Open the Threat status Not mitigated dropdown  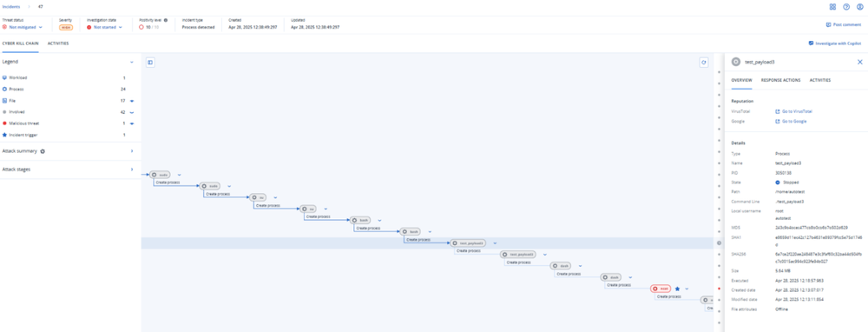tap(23, 27)
